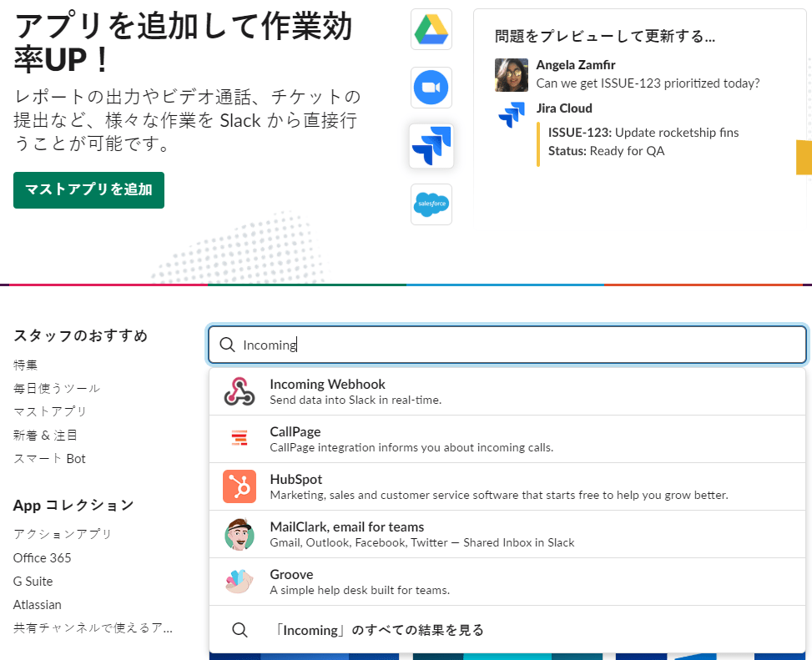Select the Salesforce app icon

431,204
